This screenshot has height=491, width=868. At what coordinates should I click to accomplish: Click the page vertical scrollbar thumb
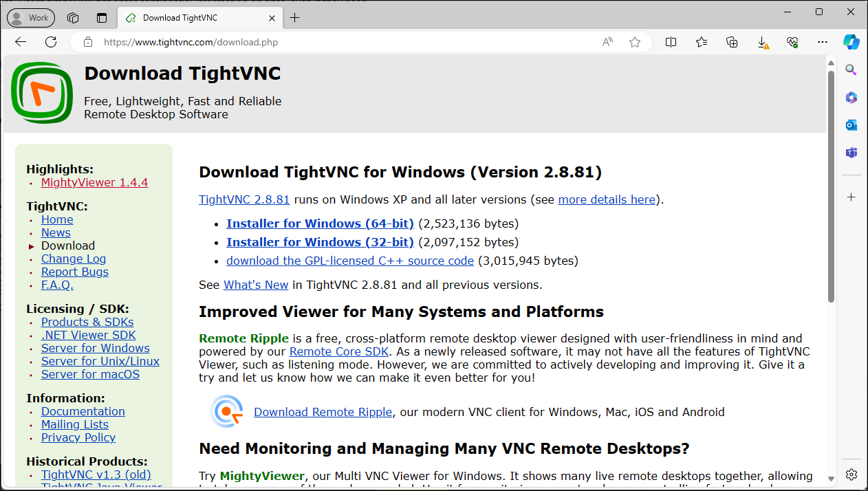831,186
